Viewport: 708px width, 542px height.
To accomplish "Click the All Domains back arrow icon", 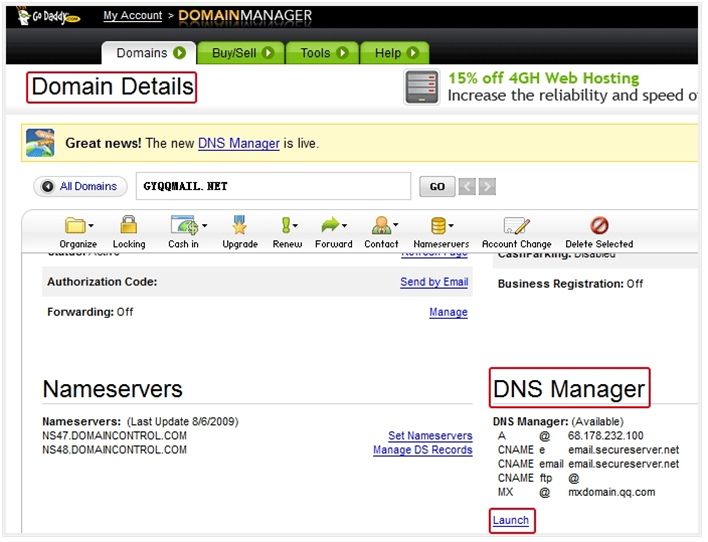I will [47, 186].
